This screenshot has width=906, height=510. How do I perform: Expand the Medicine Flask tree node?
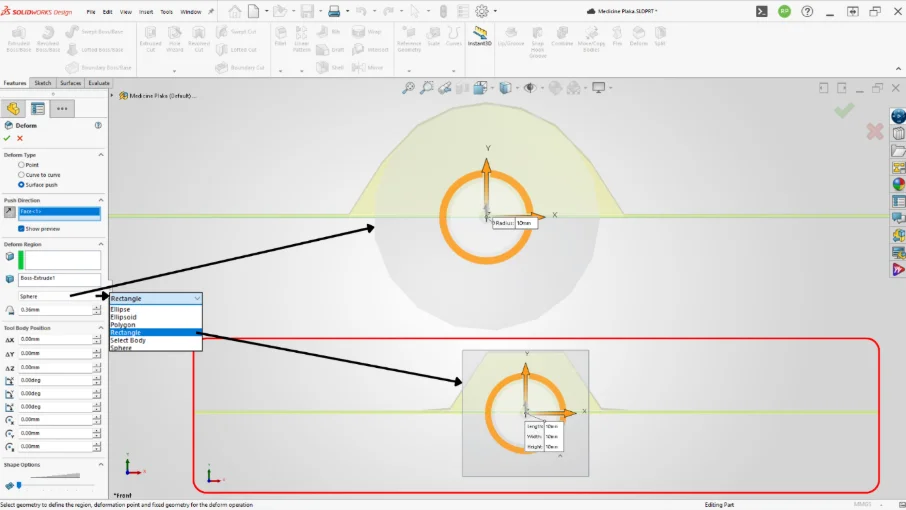112,96
